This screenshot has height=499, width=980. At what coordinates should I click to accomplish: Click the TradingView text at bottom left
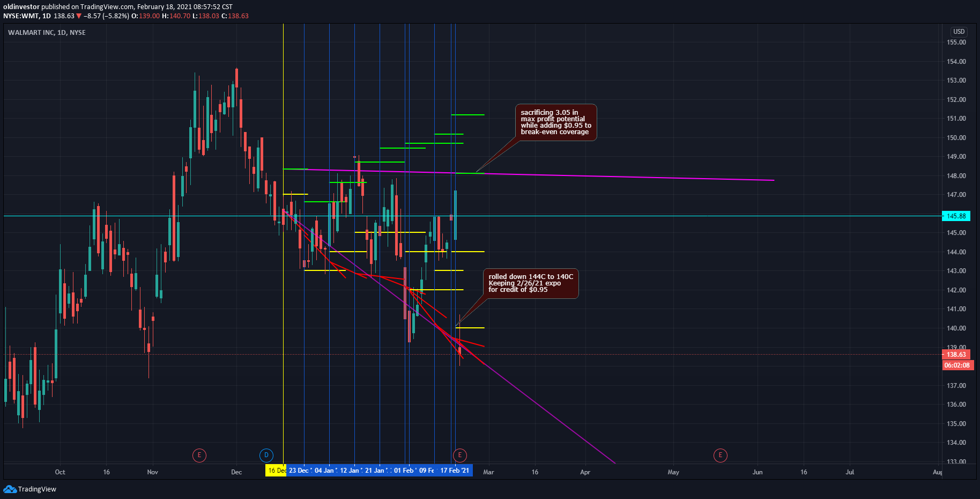(37, 489)
